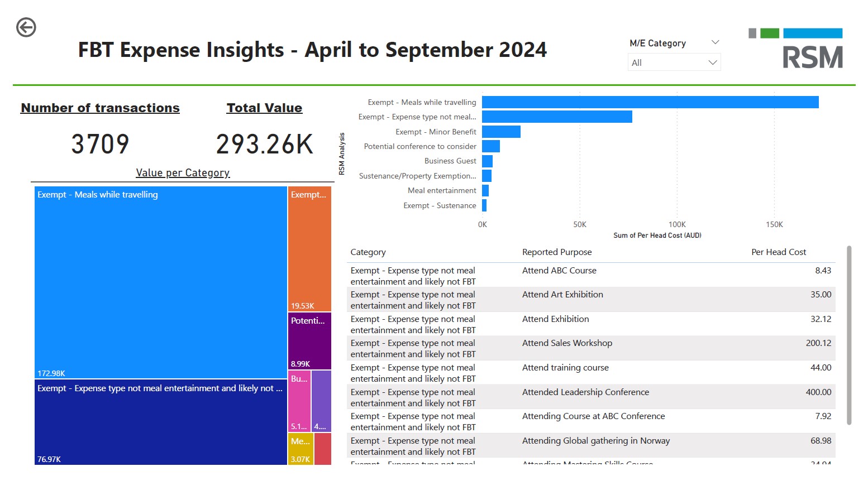The height and width of the screenshot is (500, 868).
Task: Sort by Per Head Cost column header
Action: (778, 252)
